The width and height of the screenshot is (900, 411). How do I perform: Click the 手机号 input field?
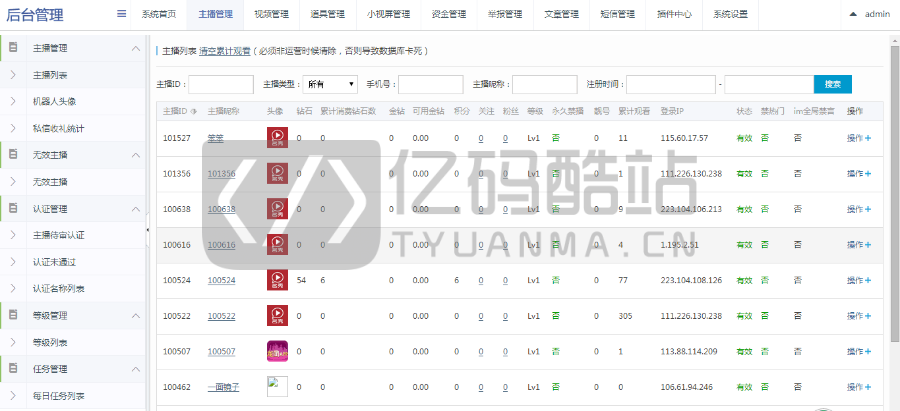click(x=430, y=84)
